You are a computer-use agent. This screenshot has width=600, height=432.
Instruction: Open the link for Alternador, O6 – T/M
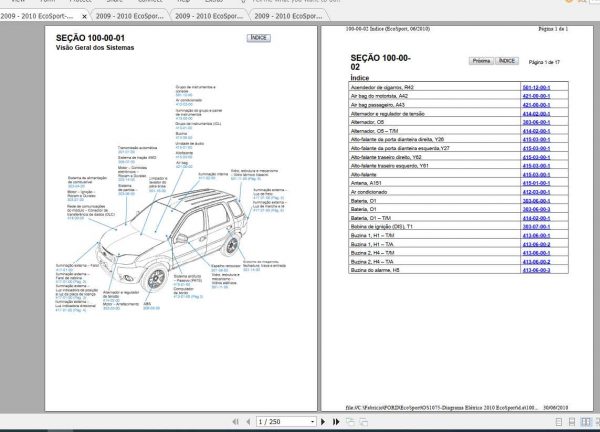[x=536, y=131]
